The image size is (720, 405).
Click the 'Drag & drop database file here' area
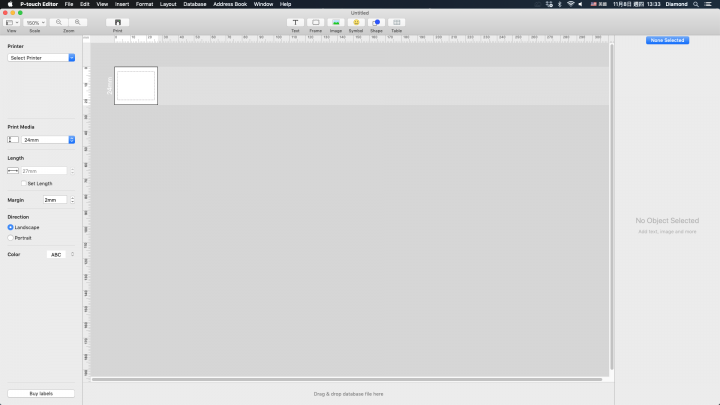click(x=348, y=394)
